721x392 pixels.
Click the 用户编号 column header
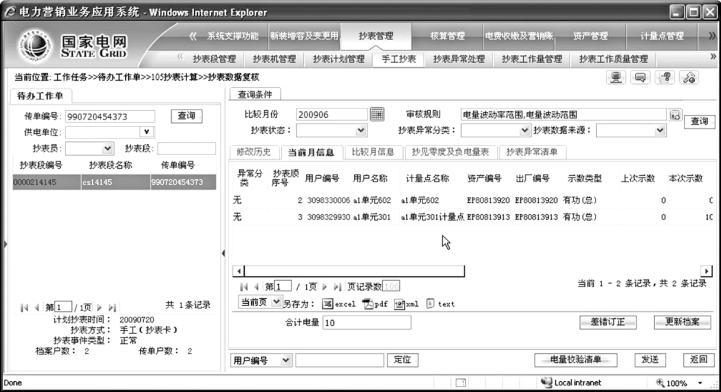[322, 178]
